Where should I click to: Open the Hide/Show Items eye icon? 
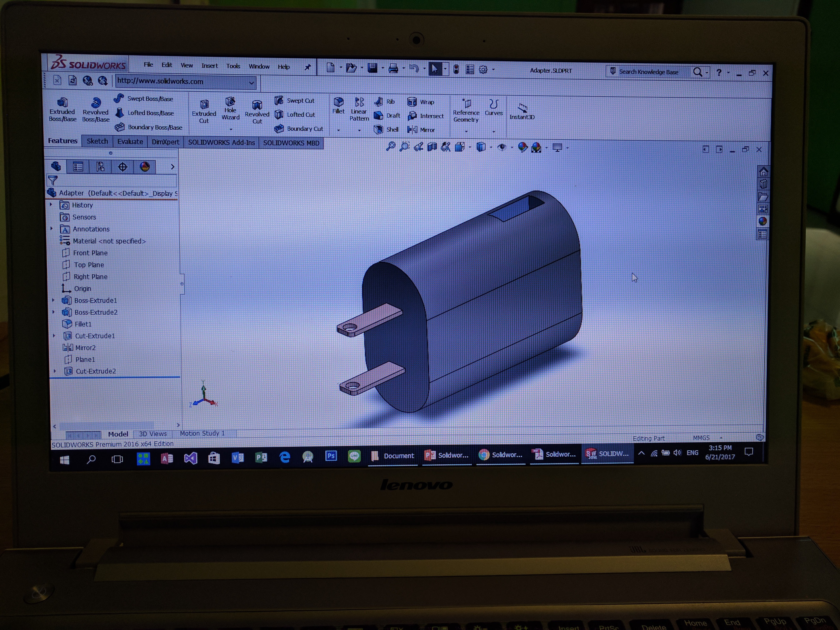502,147
